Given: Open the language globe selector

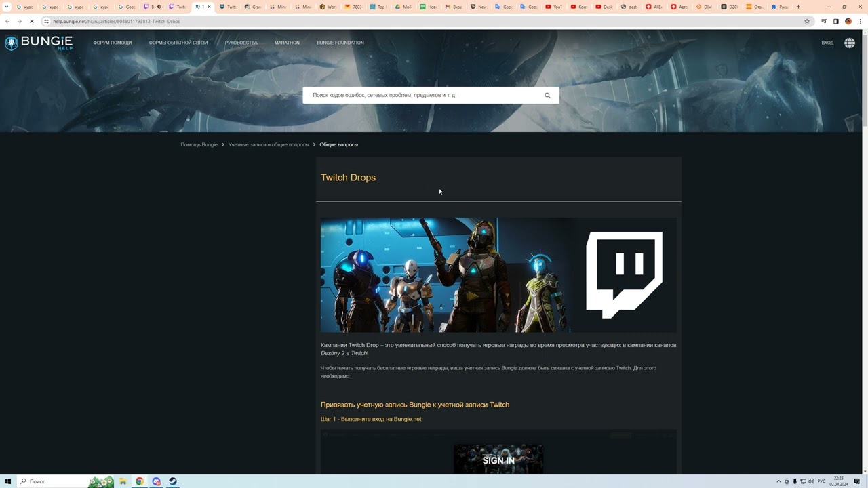Looking at the screenshot, I should tap(849, 43).
